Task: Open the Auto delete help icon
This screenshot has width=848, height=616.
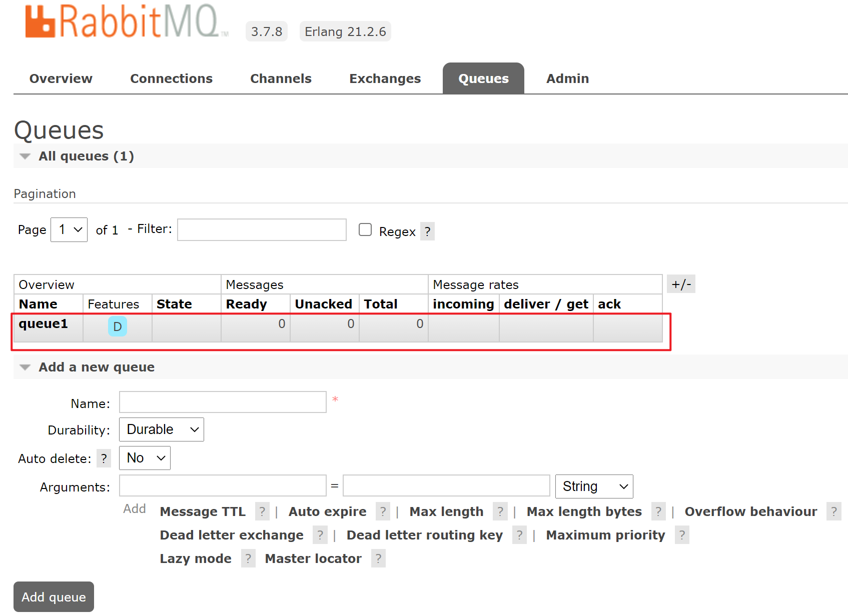Action: pyautogui.click(x=104, y=458)
